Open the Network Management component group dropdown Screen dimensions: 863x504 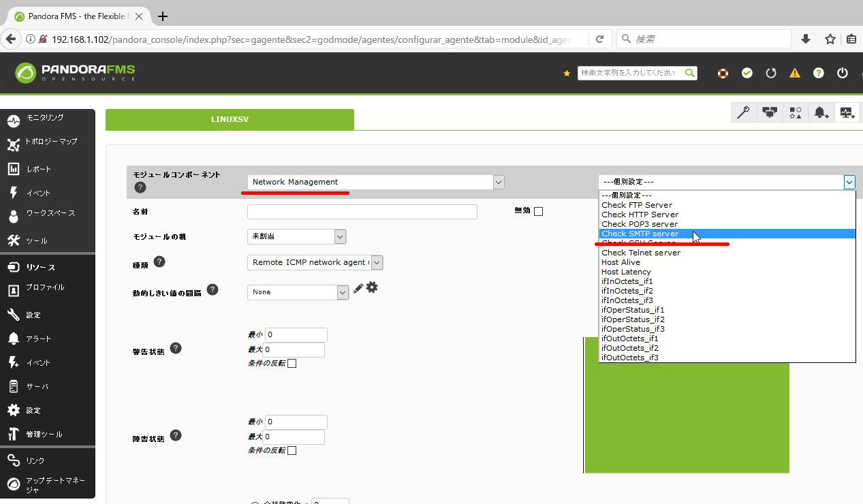point(376,182)
